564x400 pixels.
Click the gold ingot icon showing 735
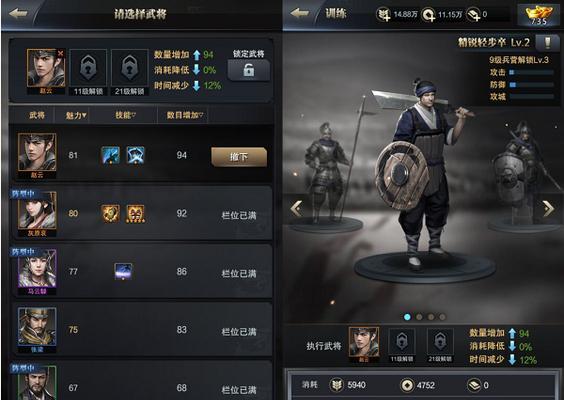[538, 15]
